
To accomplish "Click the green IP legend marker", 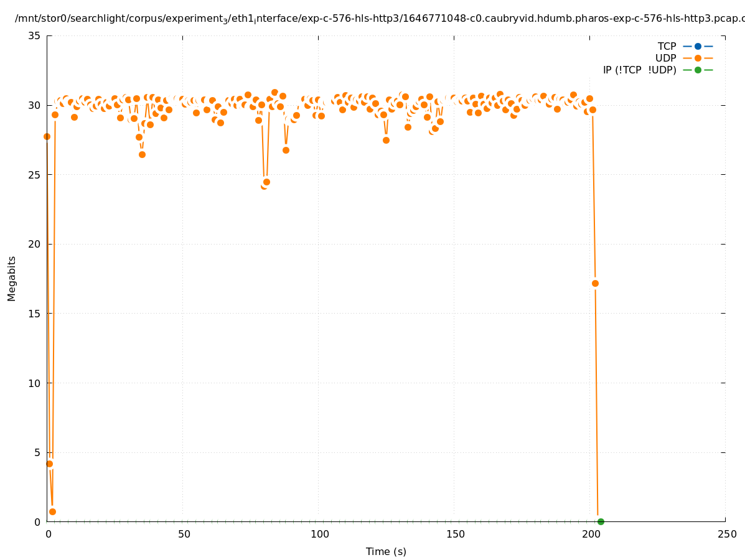I will (x=698, y=70).
